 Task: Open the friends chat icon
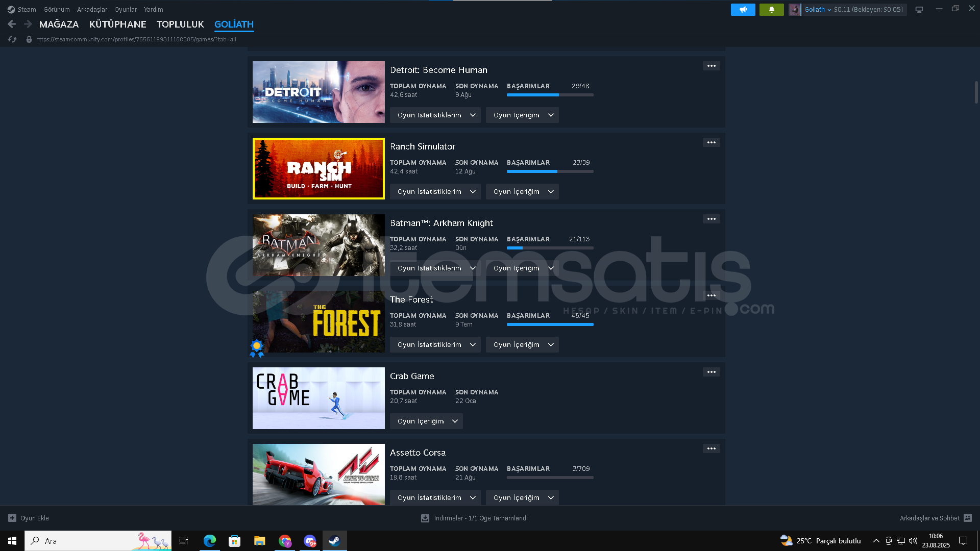pos(968,518)
